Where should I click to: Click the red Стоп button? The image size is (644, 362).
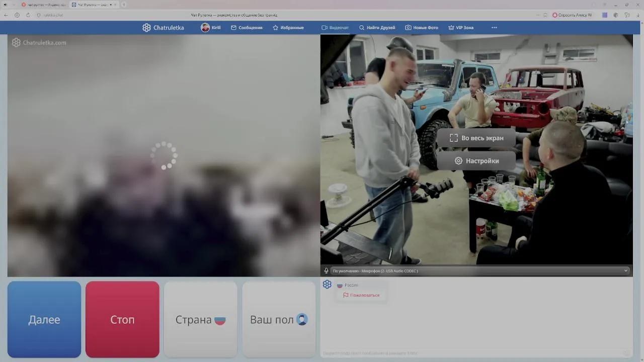pos(122,319)
